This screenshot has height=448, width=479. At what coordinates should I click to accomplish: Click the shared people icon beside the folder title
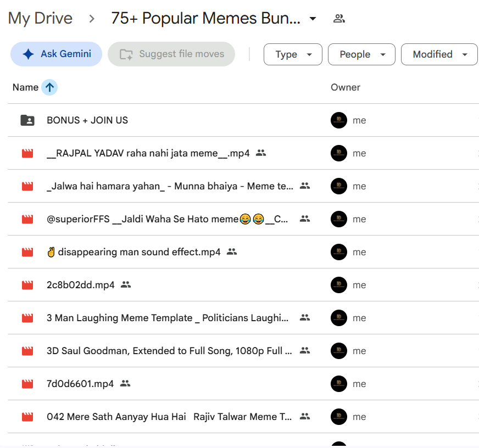[x=339, y=19]
